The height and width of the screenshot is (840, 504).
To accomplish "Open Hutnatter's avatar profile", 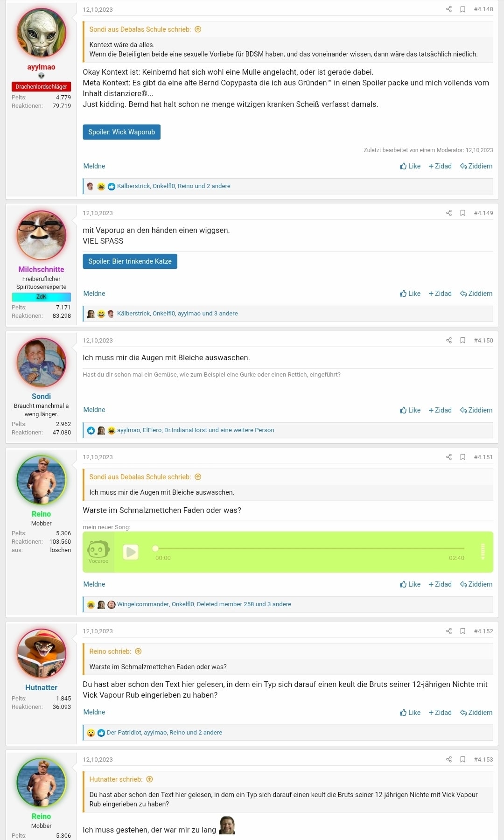I will (42, 653).
